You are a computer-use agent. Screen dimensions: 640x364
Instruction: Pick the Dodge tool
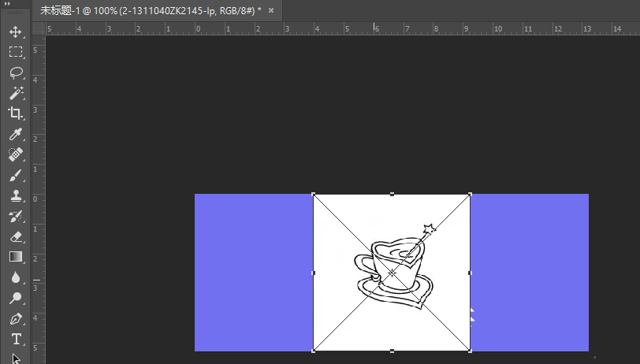pyautogui.click(x=16, y=298)
